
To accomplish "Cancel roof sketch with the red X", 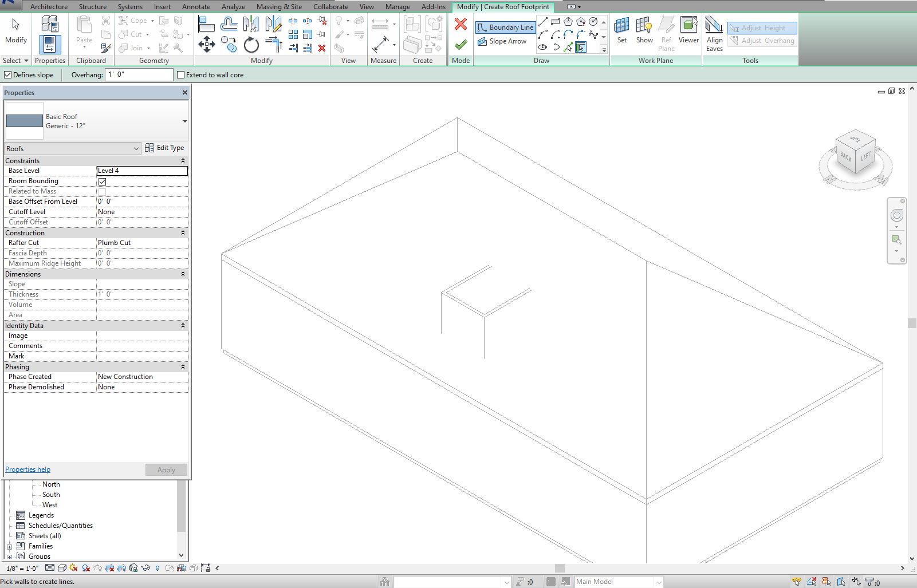I will coord(460,24).
